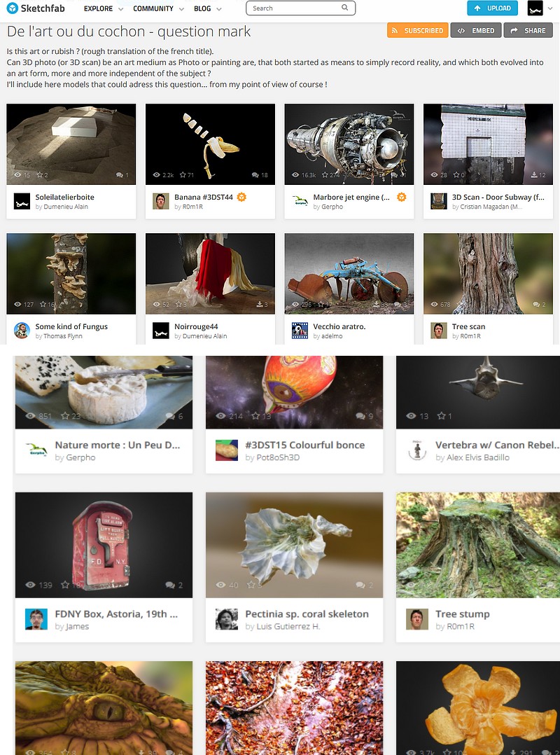Image resolution: width=560 pixels, height=755 pixels.
Task: Expand the account menu arrow beside avatar
Action: click(x=550, y=8)
